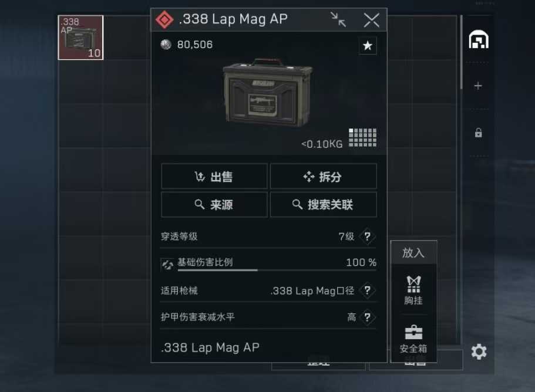Screen dimensions: 535x392
Task: Select the 安全箱 secure container option
Action: [413, 339]
